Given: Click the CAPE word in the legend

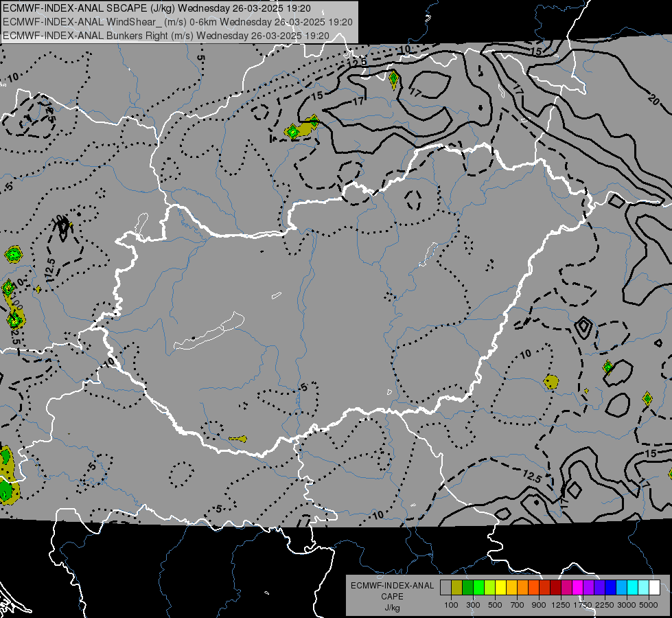Looking at the screenshot, I should coord(392,597).
